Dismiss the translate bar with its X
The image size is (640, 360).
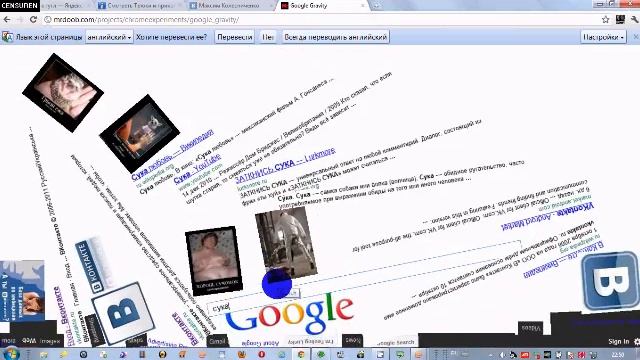636,37
